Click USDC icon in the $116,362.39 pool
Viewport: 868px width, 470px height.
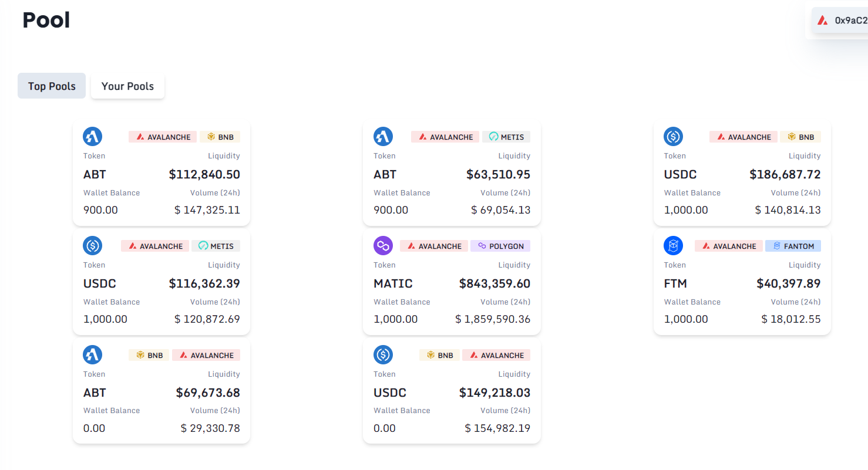coord(93,246)
